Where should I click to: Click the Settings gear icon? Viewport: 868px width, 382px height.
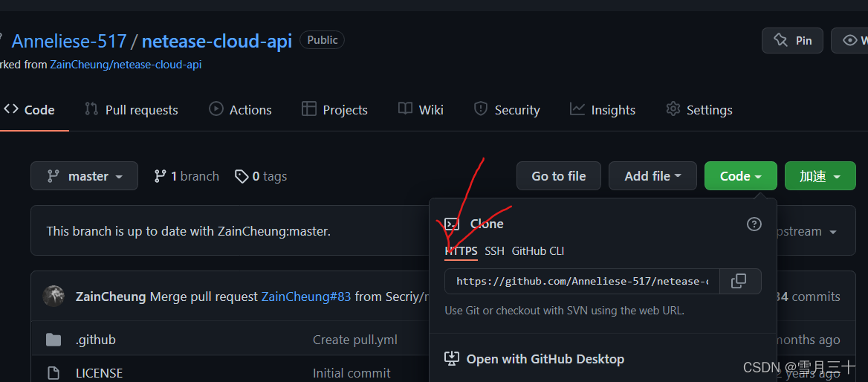point(673,109)
